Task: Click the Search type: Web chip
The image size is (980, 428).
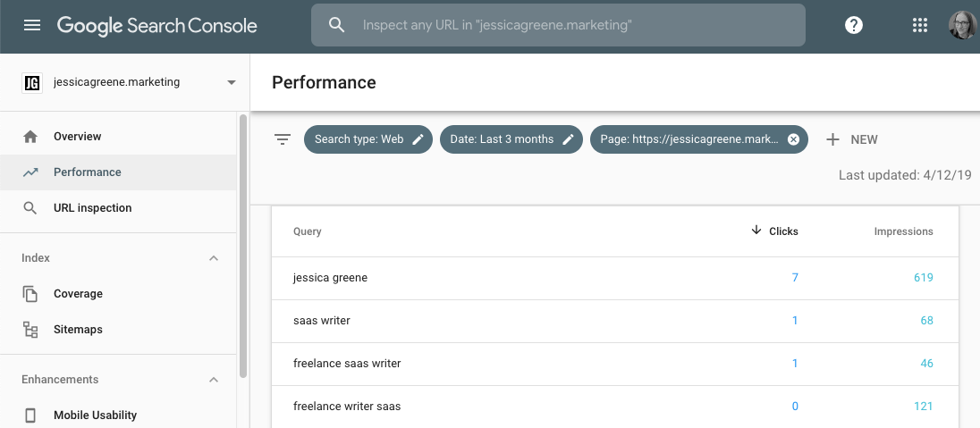Action: click(x=368, y=139)
